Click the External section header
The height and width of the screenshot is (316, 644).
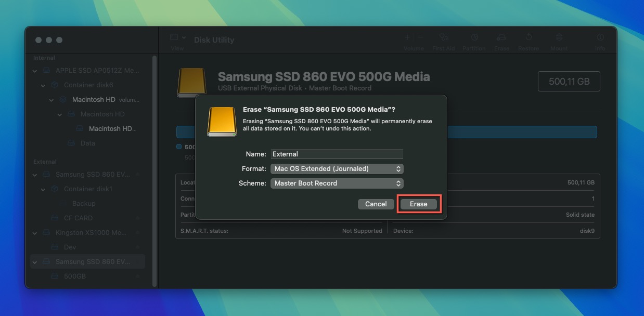coord(45,162)
